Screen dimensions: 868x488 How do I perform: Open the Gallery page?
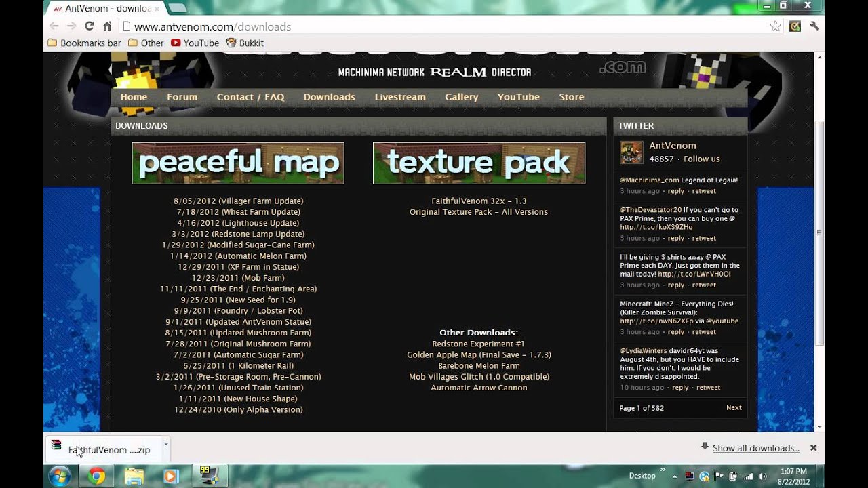click(462, 97)
